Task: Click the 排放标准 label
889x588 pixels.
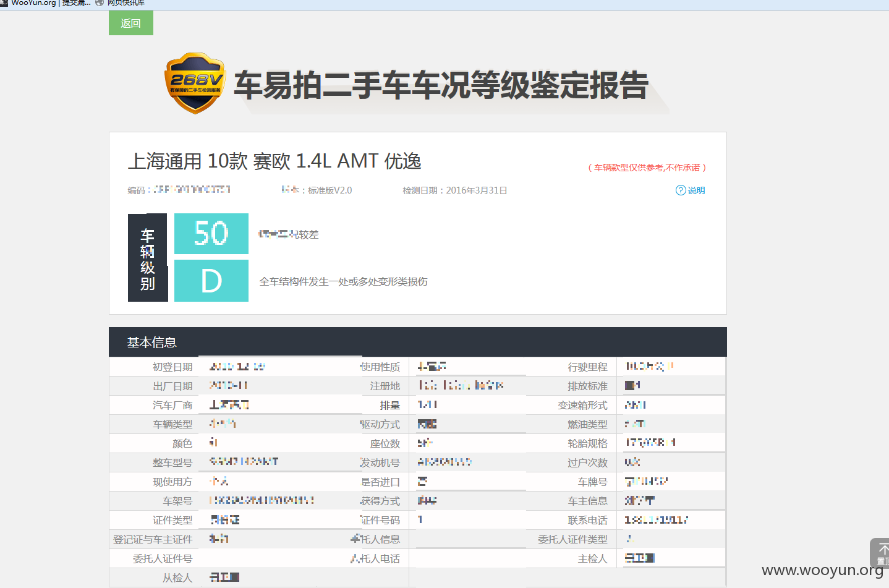Action: [588, 386]
